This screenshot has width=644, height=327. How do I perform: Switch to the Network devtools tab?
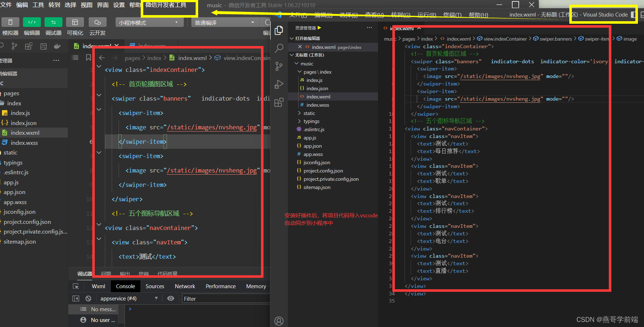(x=185, y=286)
